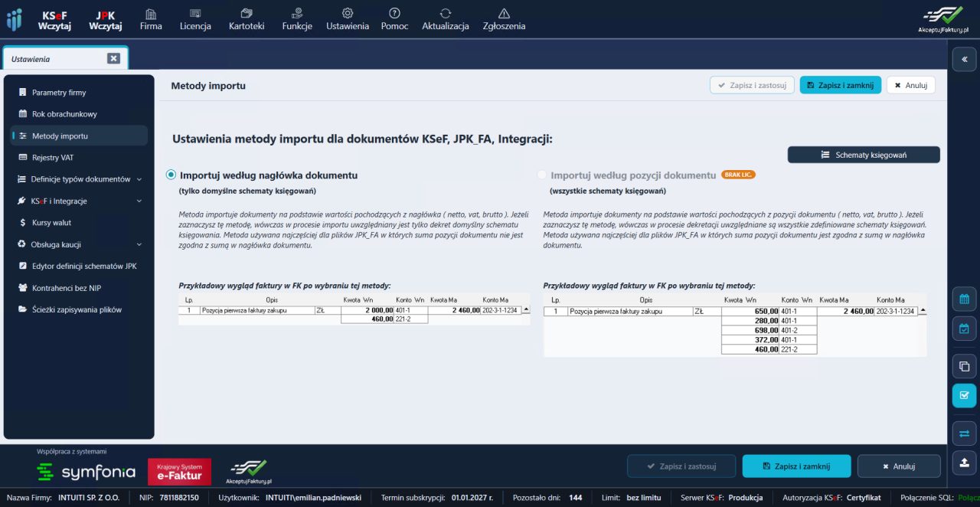The height and width of the screenshot is (507, 980).
Task: Select Importuj według pozycji dokumentu
Action: click(543, 175)
